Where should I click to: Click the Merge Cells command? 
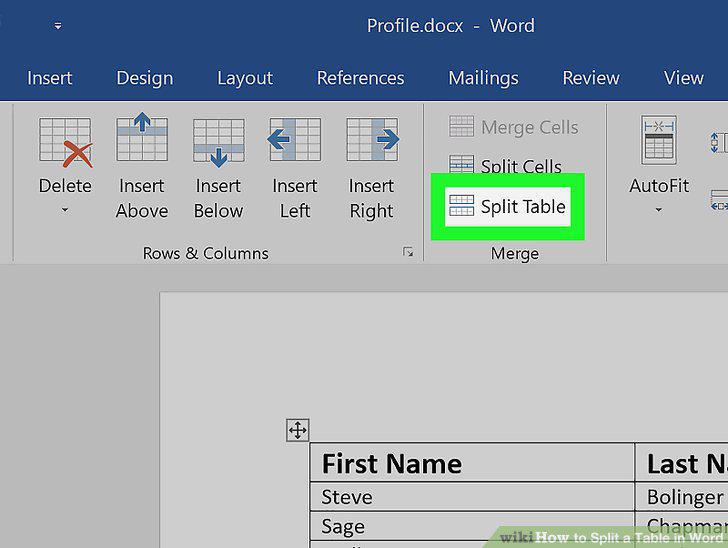pos(514,127)
